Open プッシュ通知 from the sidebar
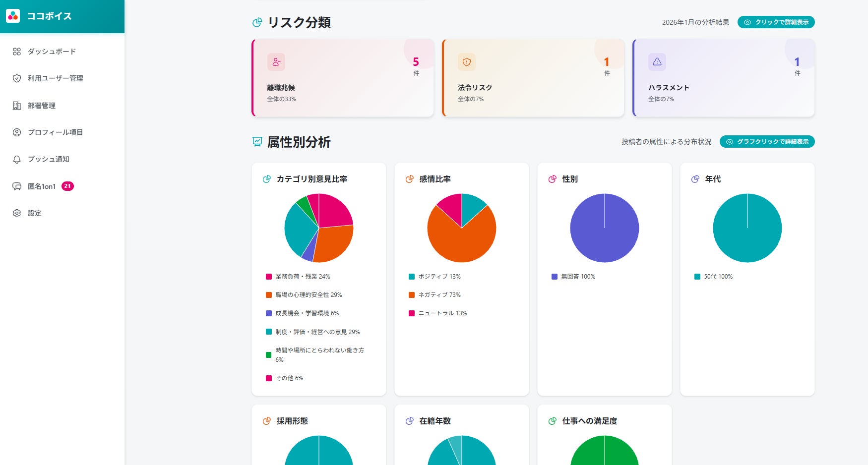The height and width of the screenshot is (465, 868). point(62,159)
